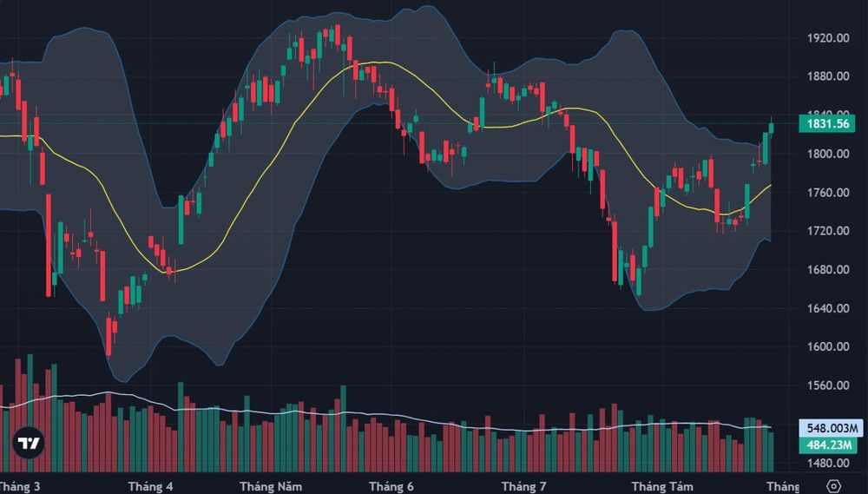Click Tháng Năm on the time axis
The image size is (868, 494).
click(271, 487)
